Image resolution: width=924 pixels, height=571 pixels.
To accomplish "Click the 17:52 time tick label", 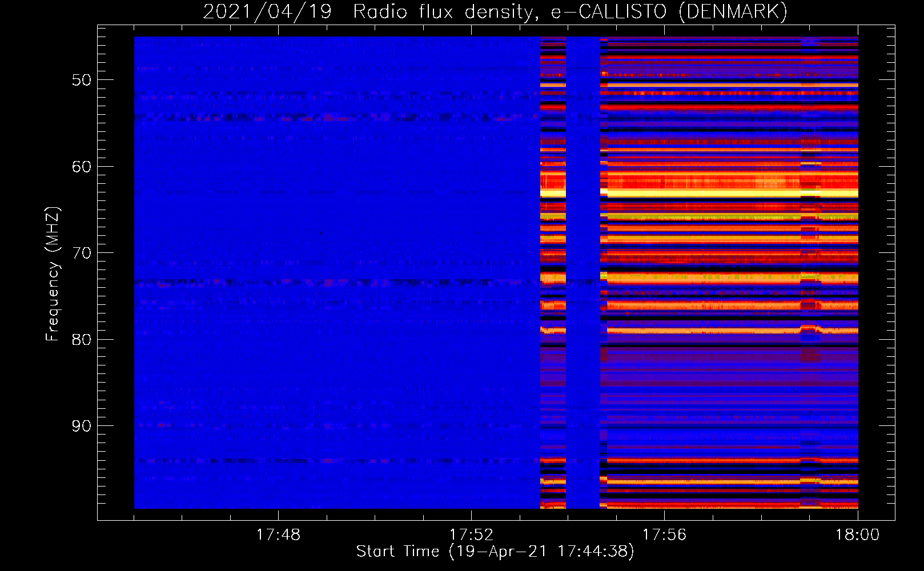I will tap(471, 535).
